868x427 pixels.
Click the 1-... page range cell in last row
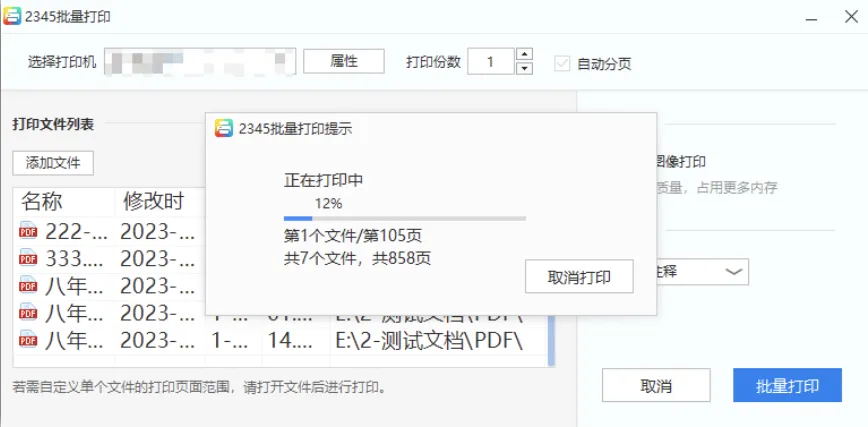(x=230, y=339)
